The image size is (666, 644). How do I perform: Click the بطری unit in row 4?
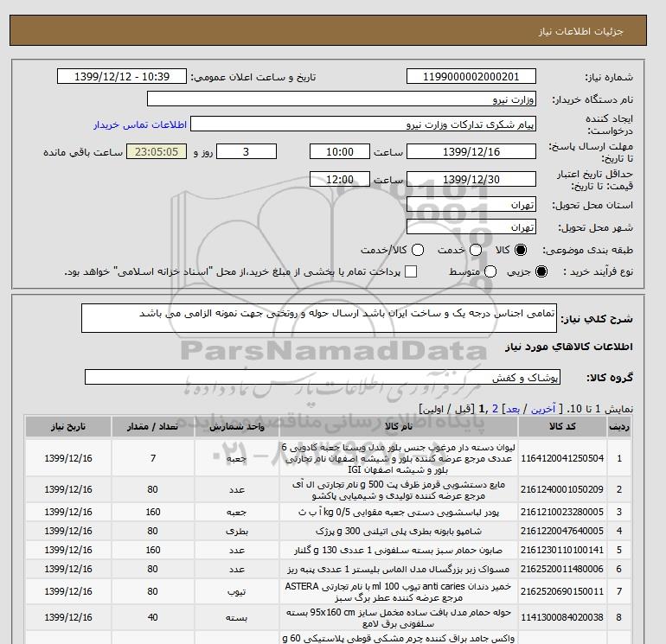point(237,532)
